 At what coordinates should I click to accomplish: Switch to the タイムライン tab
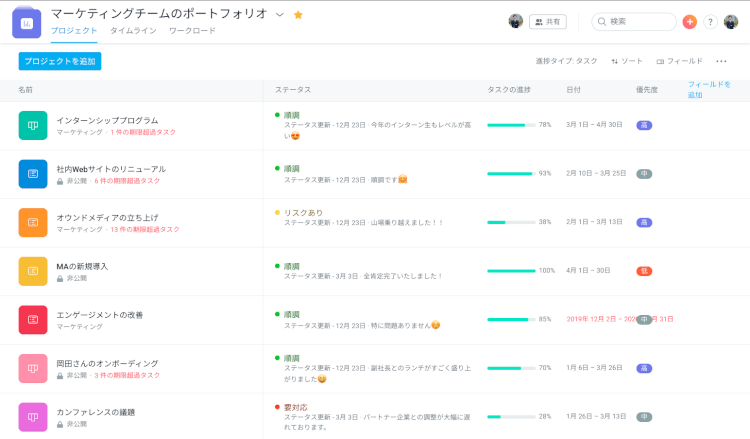point(133,31)
